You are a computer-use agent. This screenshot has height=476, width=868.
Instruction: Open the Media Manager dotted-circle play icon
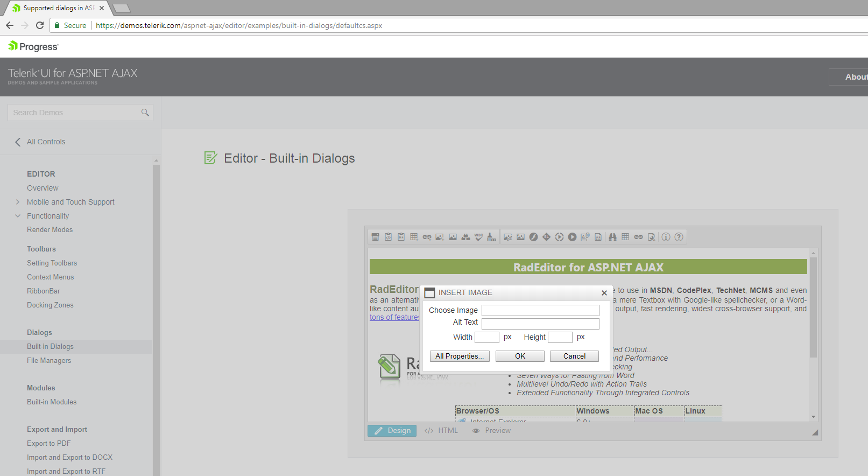(559, 237)
